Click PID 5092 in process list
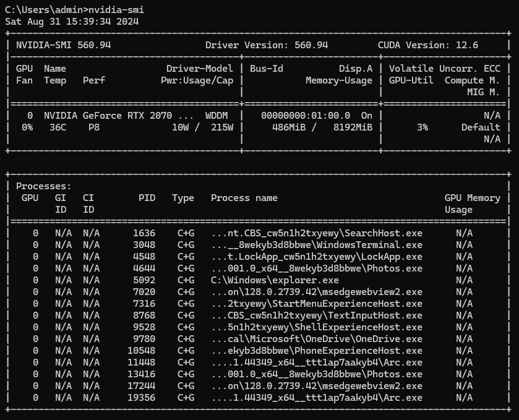This screenshot has height=420, width=519. click(144, 280)
